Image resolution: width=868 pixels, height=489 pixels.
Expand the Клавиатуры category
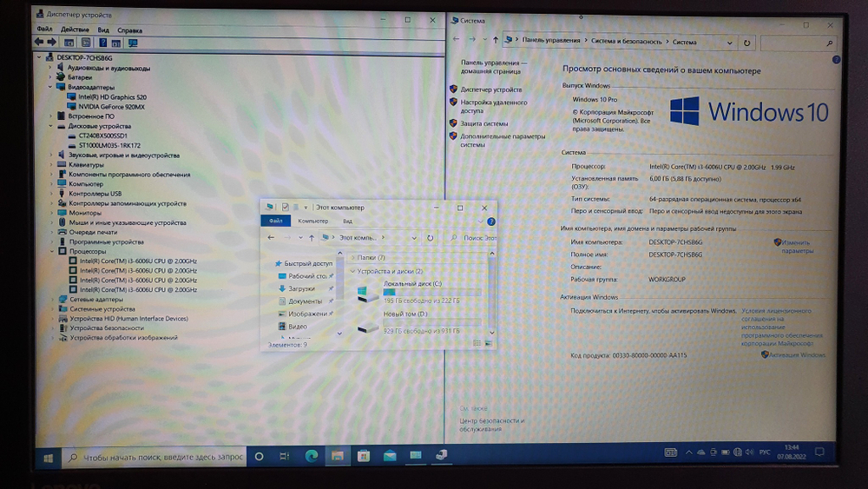[51, 164]
